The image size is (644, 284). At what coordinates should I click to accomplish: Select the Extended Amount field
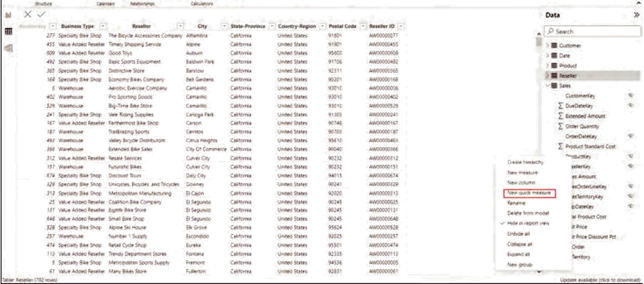(x=585, y=117)
